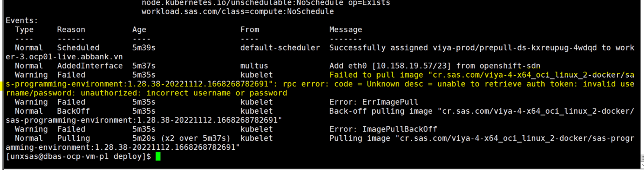
Task: Click the unxsas@dbas-ocp-vm-p1 shell prompt
Action: coord(78,157)
